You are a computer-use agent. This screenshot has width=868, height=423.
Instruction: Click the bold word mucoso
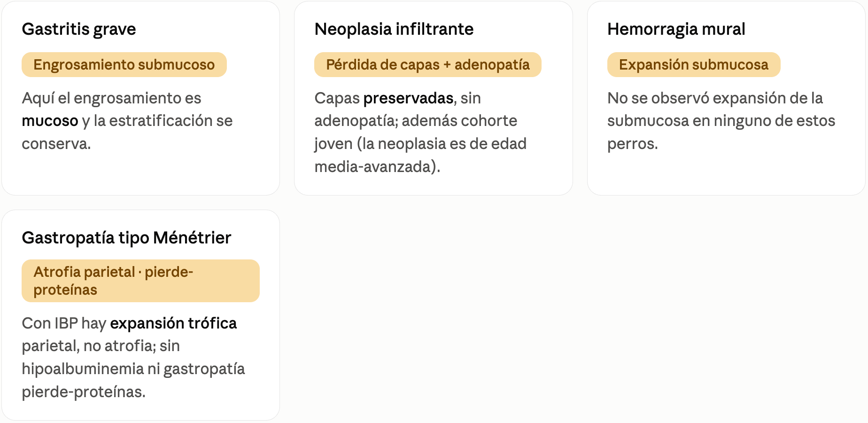(x=50, y=121)
